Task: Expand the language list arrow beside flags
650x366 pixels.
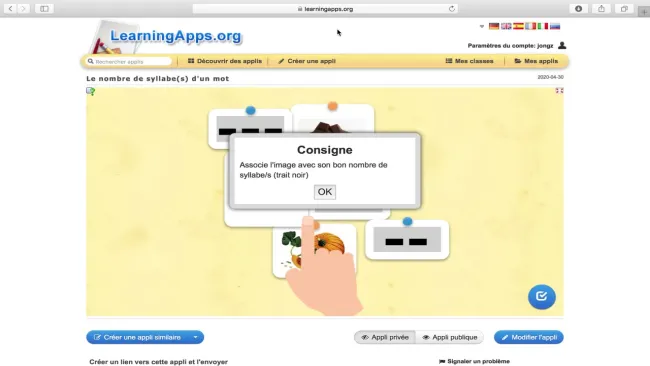Action: tap(482, 27)
